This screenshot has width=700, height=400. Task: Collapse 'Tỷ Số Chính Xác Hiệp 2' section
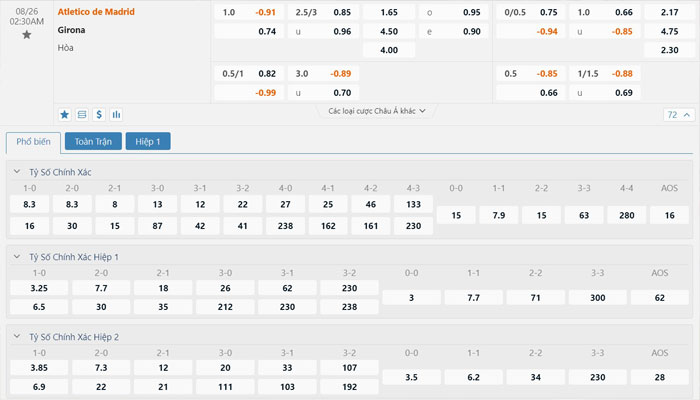[17, 337]
